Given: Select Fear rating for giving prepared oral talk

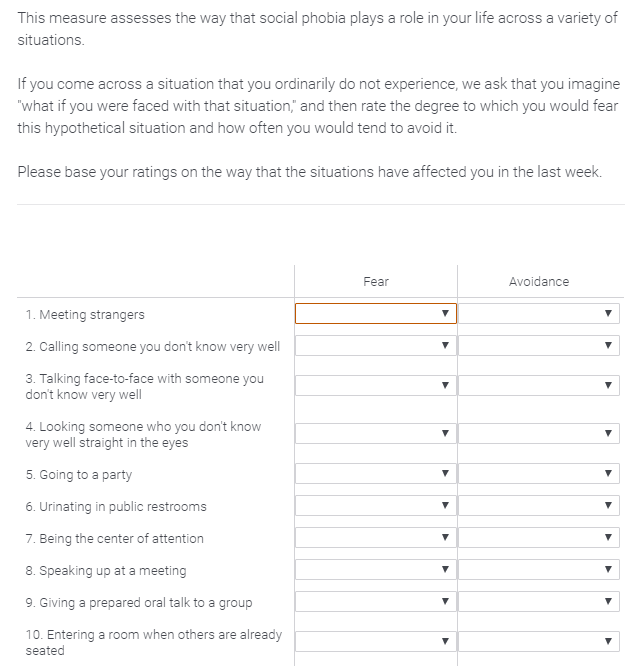Looking at the screenshot, I should [x=376, y=602].
